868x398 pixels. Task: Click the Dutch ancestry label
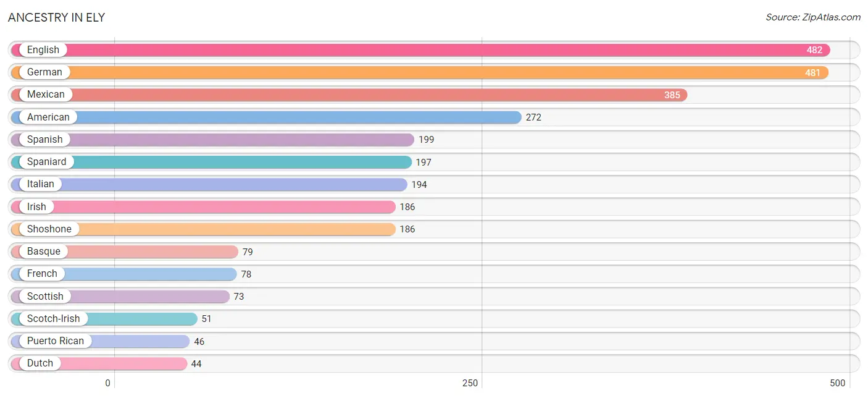tap(40, 363)
